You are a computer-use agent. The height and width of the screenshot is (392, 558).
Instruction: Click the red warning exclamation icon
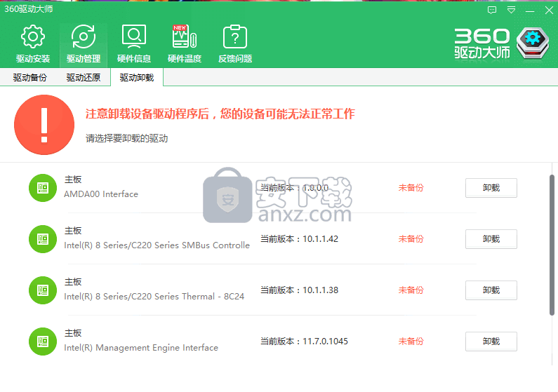[x=44, y=125]
